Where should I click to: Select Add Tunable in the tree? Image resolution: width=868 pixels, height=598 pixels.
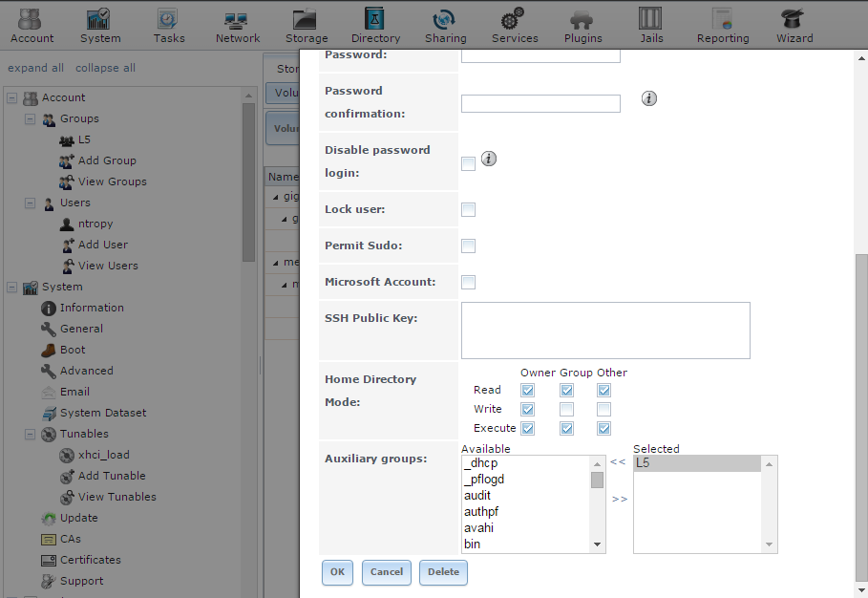(112, 477)
